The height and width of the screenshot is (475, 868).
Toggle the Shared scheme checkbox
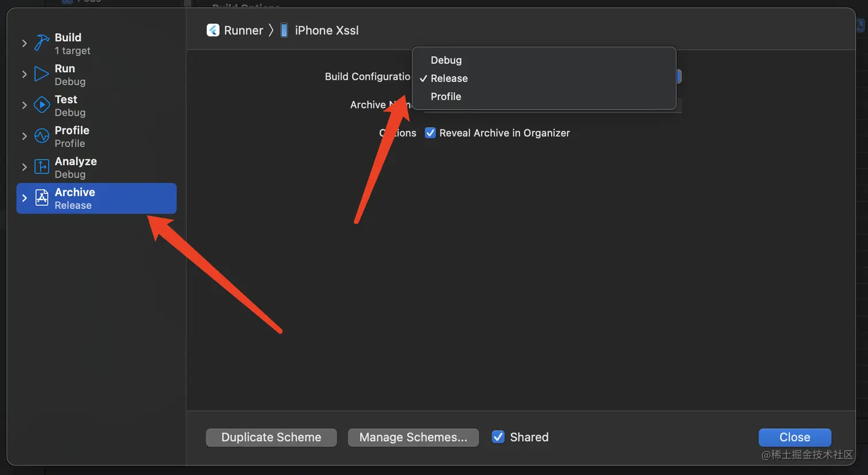pyautogui.click(x=498, y=437)
